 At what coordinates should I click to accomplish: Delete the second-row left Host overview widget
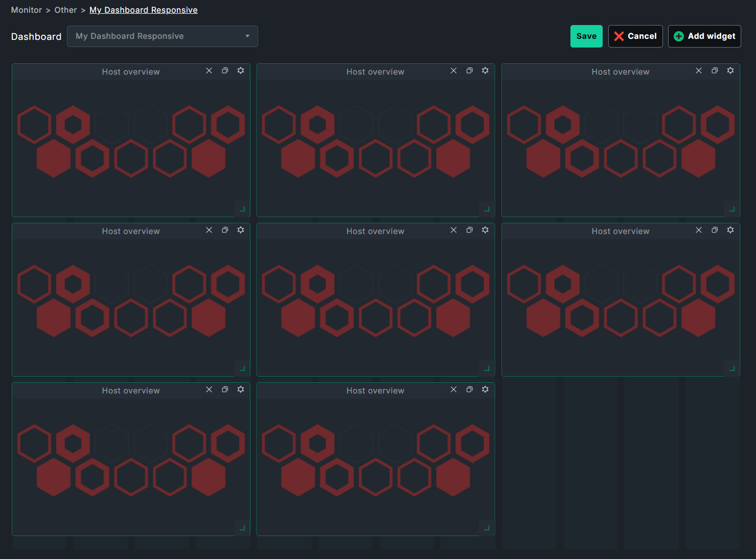point(209,230)
